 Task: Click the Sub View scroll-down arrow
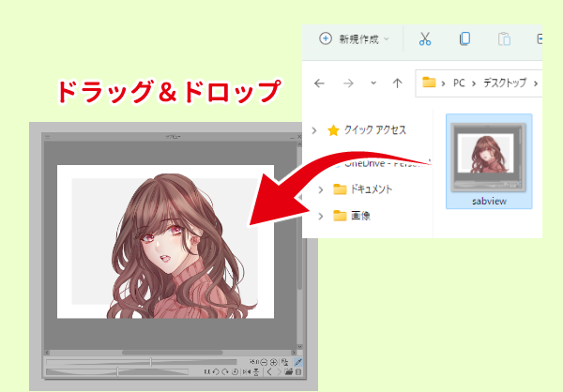click(x=300, y=347)
